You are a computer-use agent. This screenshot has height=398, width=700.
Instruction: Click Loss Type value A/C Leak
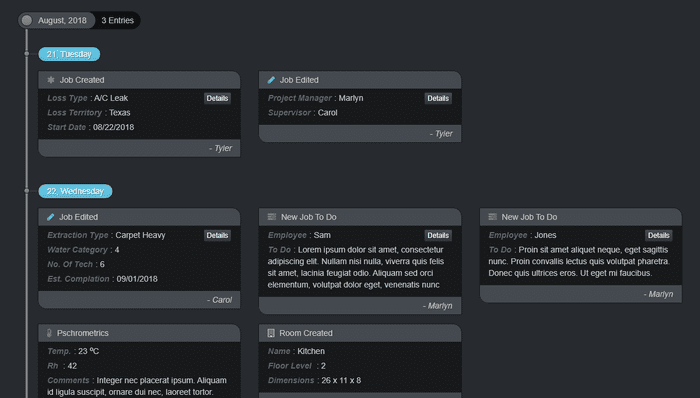tap(111, 98)
